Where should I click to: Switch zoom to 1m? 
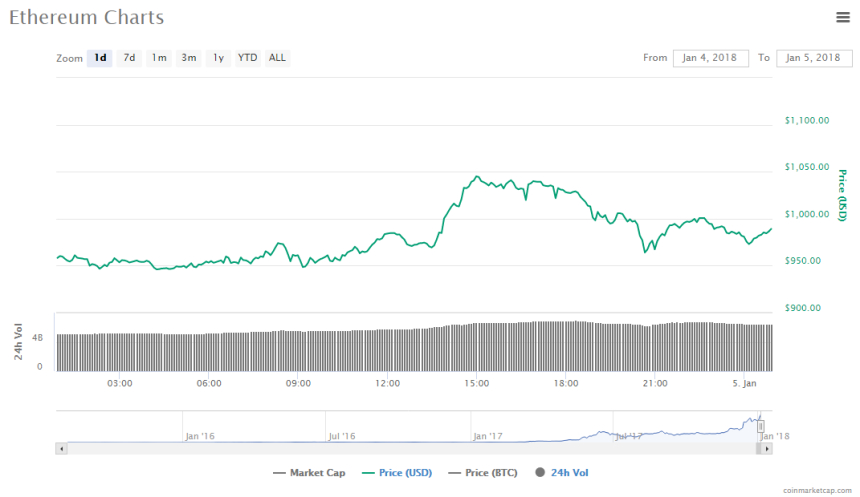[x=159, y=58]
